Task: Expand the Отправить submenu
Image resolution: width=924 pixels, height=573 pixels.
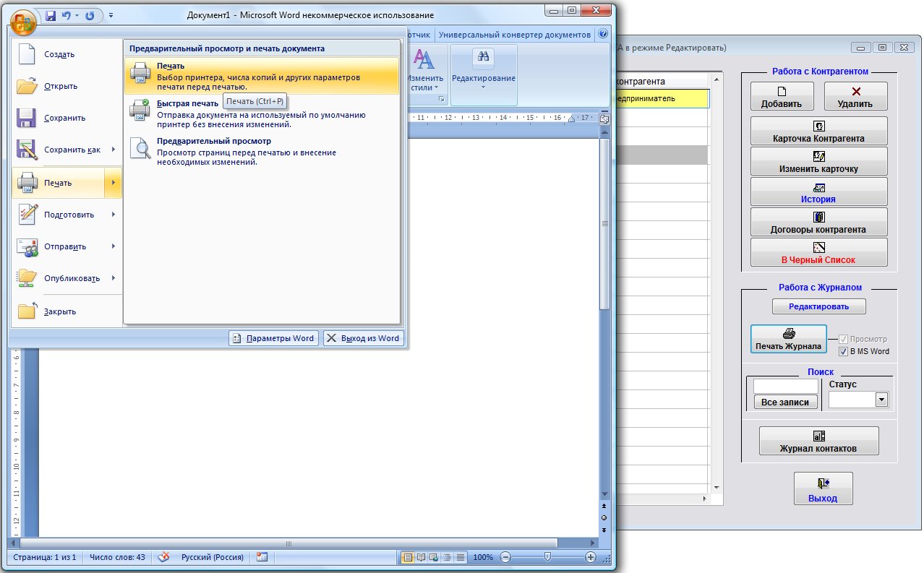Action: [x=114, y=246]
